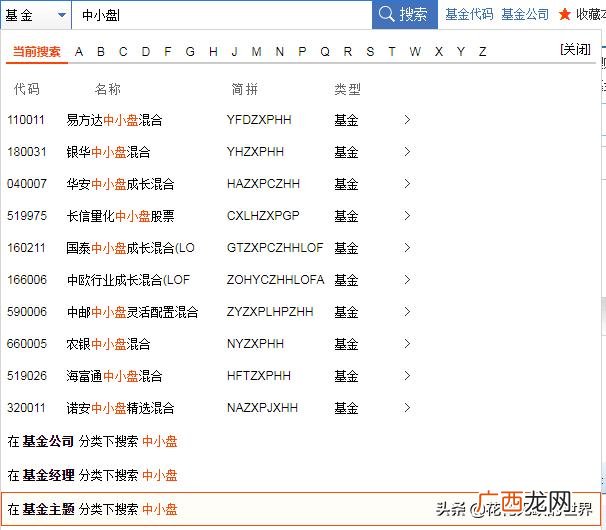Click fund code 180031

(x=27, y=152)
